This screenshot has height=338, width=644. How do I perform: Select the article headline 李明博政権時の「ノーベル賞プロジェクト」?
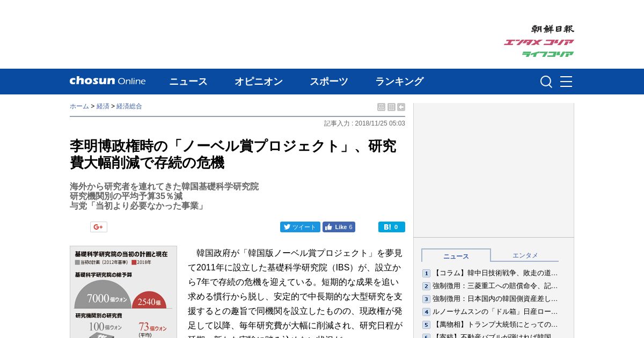pyautogui.click(x=233, y=154)
